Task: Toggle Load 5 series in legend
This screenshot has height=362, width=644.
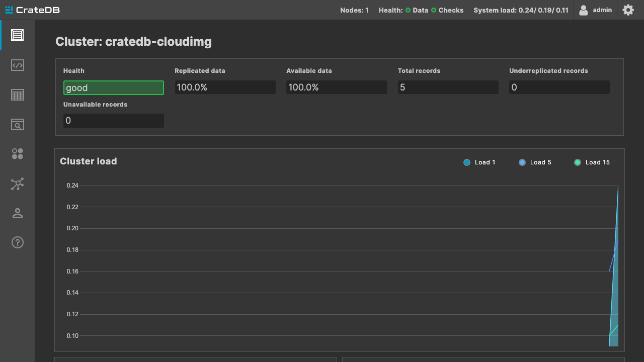Action: (x=535, y=162)
